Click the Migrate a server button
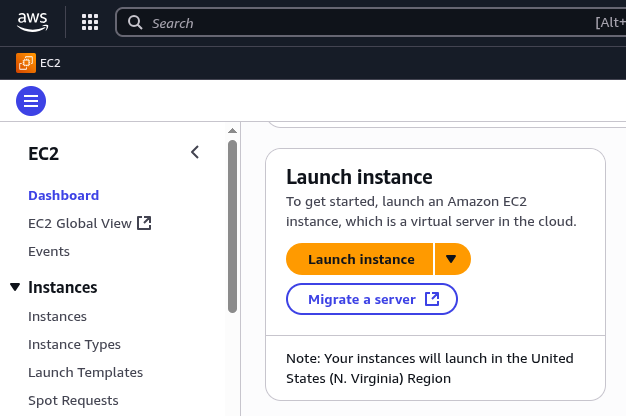Viewport: 626px width, 416px height. 372,299
